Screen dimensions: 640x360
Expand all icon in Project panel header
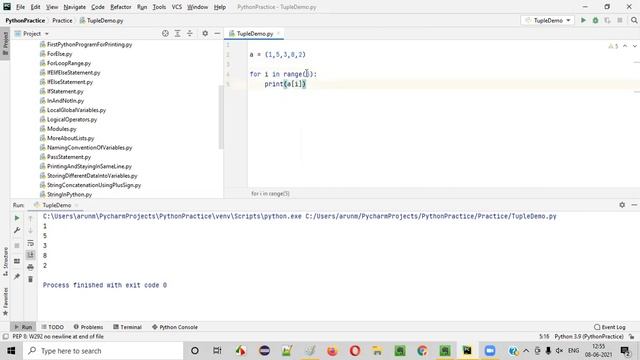178,33
